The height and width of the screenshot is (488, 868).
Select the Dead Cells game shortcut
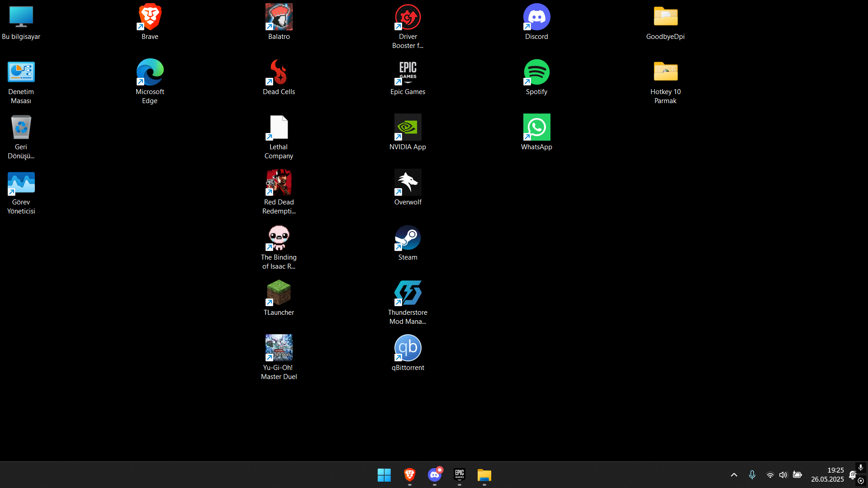[x=279, y=78]
